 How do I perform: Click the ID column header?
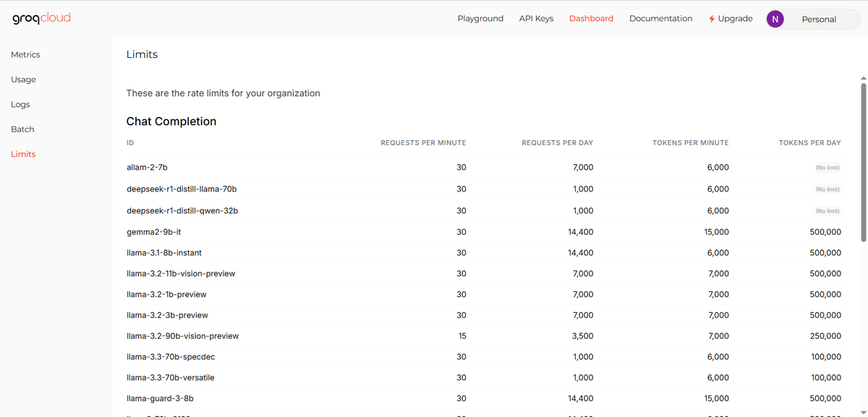coord(129,143)
